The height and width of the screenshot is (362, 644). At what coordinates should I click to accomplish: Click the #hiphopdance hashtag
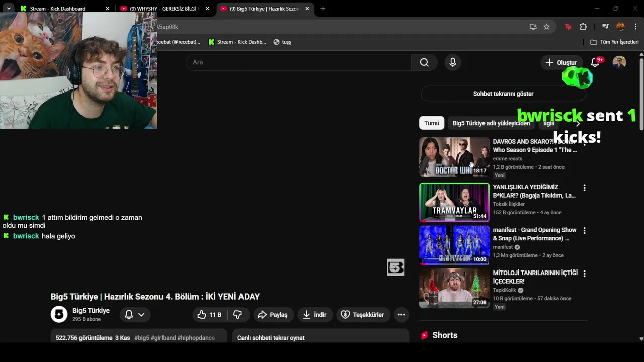click(196, 338)
